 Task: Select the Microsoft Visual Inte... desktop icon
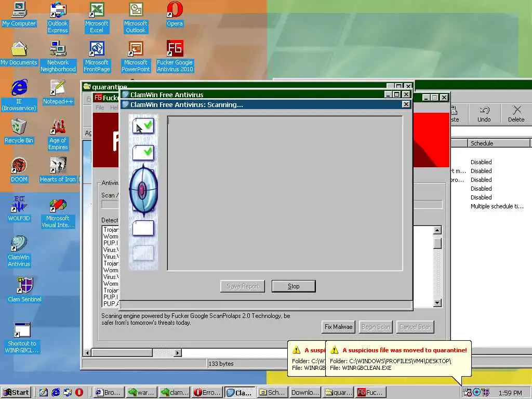coord(58,212)
